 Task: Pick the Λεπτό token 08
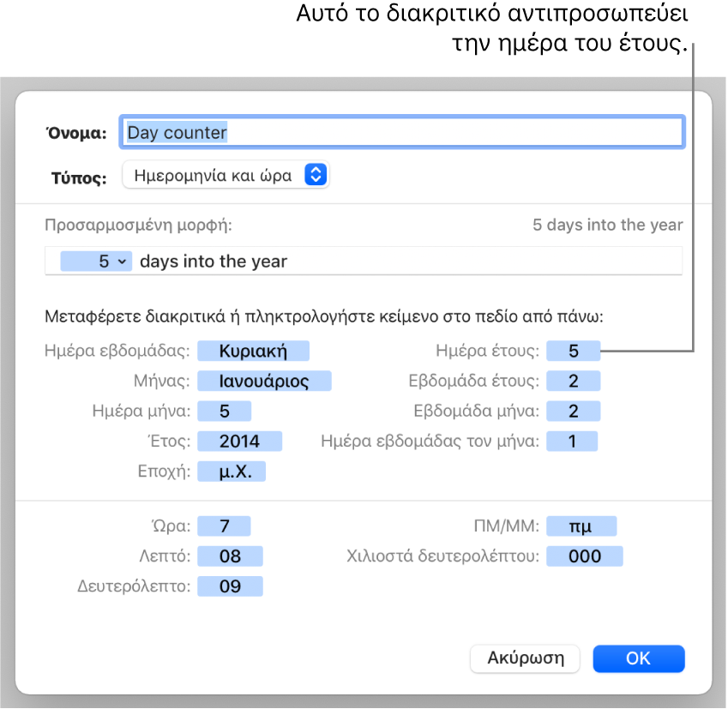tap(231, 556)
